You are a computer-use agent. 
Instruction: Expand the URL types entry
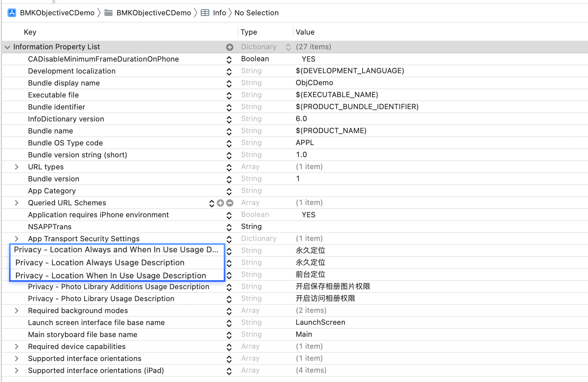click(x=16, y=167)
